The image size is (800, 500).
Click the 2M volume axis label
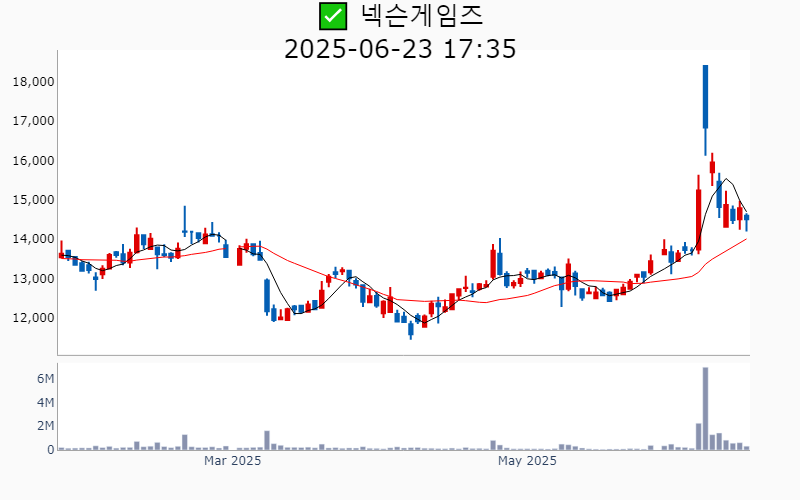[45, 426]
